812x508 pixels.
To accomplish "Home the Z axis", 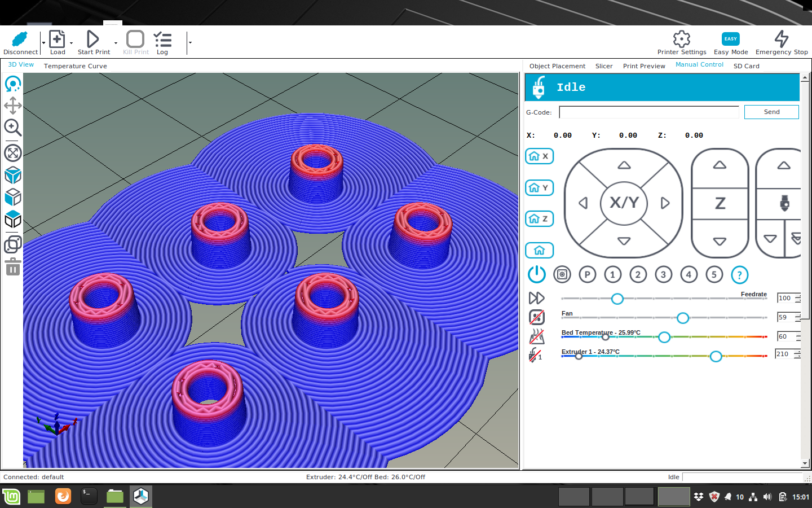I will coord(539,219).
